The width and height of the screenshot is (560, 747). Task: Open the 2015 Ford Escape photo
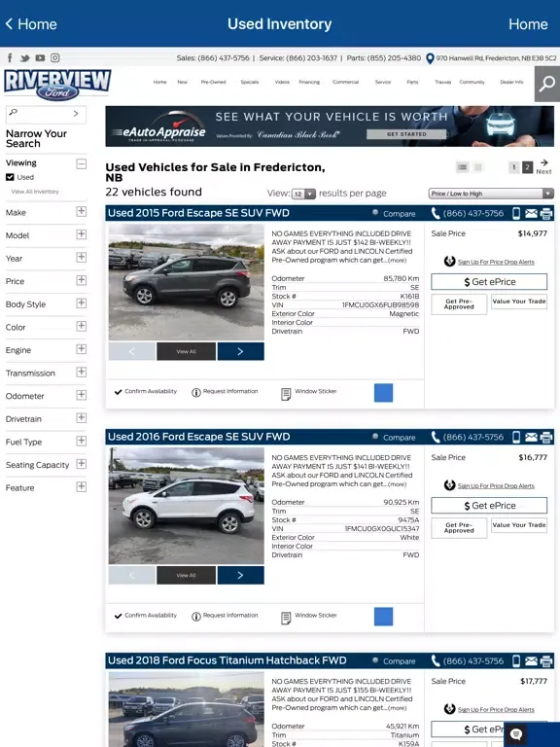[187, 282]
